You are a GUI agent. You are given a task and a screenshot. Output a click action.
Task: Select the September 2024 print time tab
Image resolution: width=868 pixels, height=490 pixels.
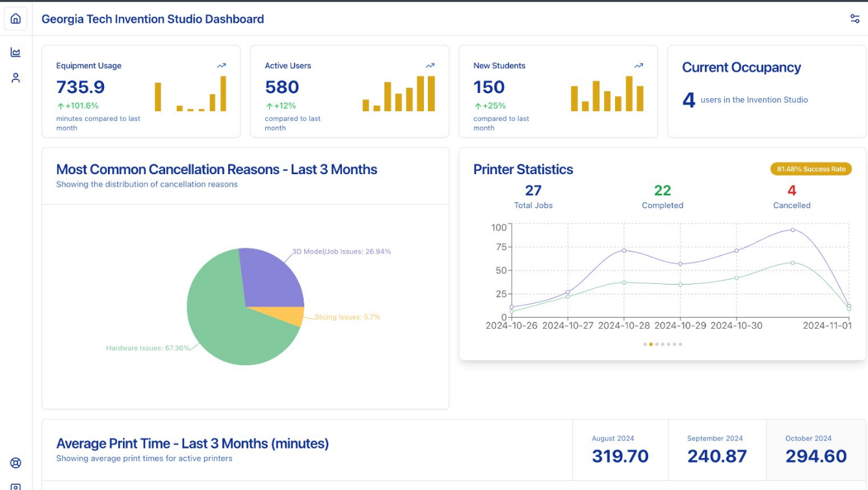(717, 450)
